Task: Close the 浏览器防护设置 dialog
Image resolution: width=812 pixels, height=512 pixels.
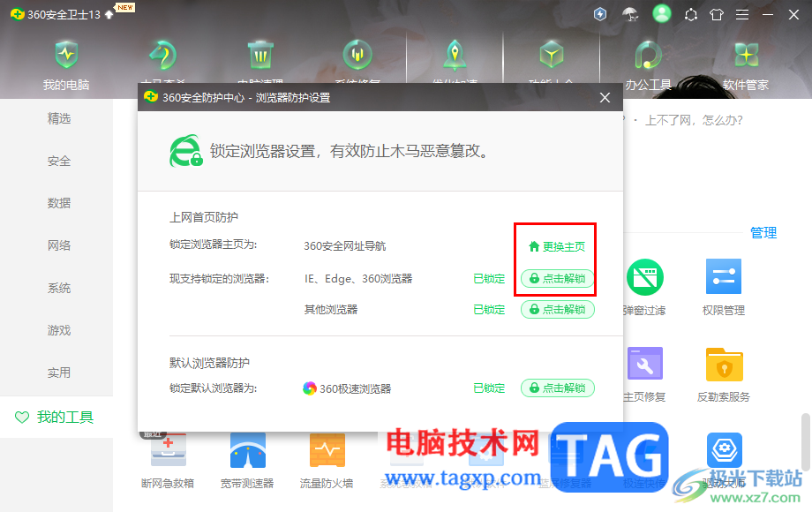Action: tap(605, 98)
